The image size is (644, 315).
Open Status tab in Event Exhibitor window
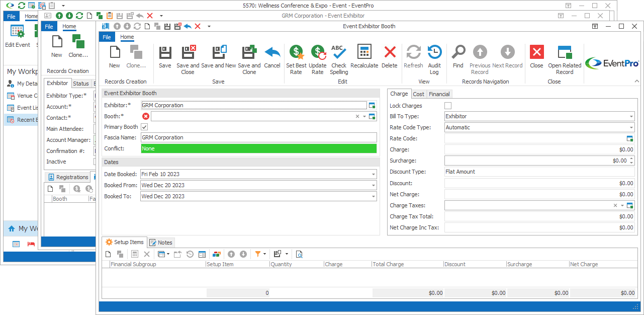tap(80, 84)
